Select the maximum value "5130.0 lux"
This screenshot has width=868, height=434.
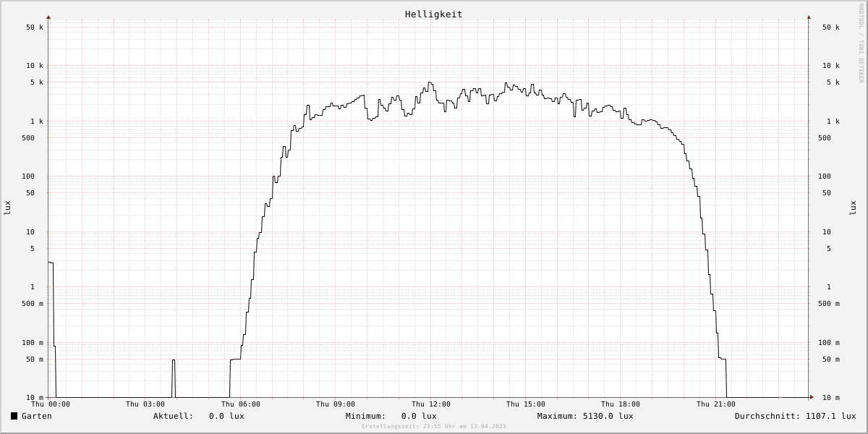(x=608, y=416)
